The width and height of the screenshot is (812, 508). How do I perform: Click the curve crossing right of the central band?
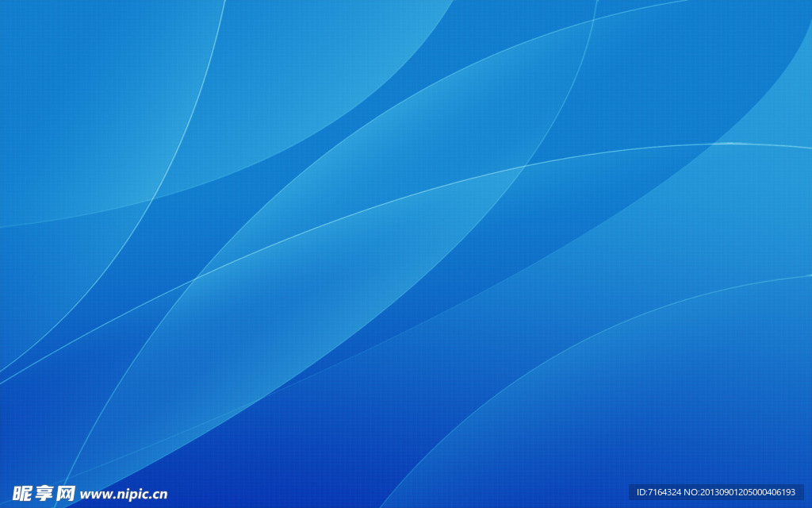[x=524, y=166]
